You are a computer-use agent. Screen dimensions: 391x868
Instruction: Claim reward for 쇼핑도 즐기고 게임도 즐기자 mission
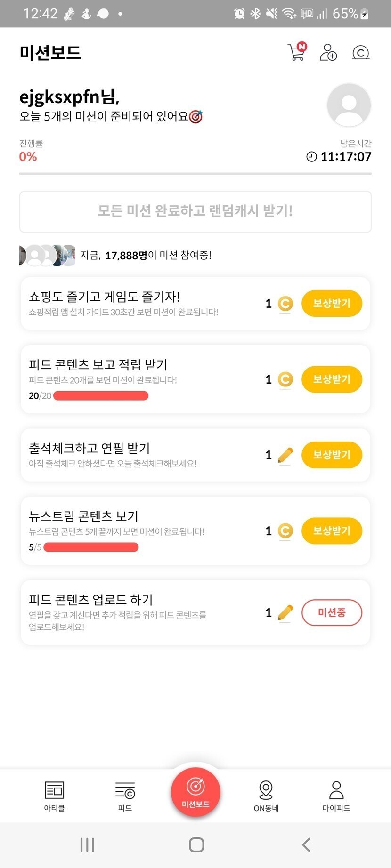pyautogui.click(x=332, y=303)
